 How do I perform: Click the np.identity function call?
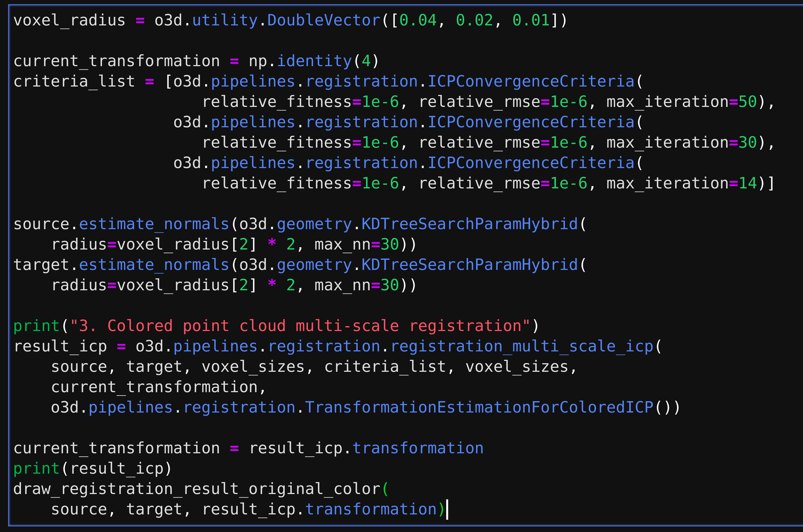click(314, 61)
